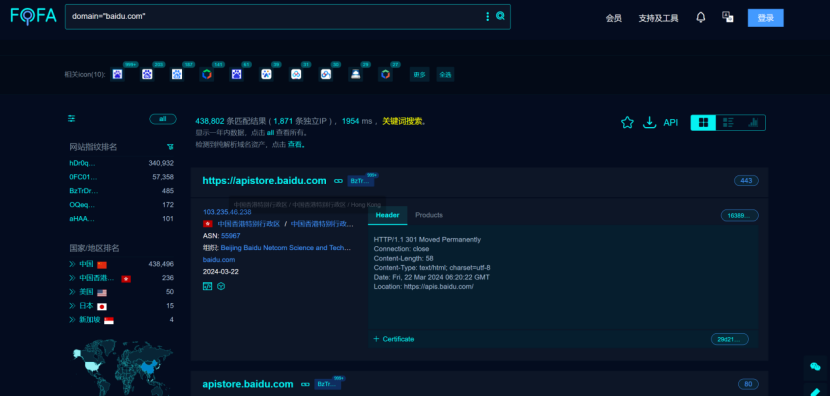Select the first related icon with 999+ badge
831x397 pixels.
[x=117, y=74]
